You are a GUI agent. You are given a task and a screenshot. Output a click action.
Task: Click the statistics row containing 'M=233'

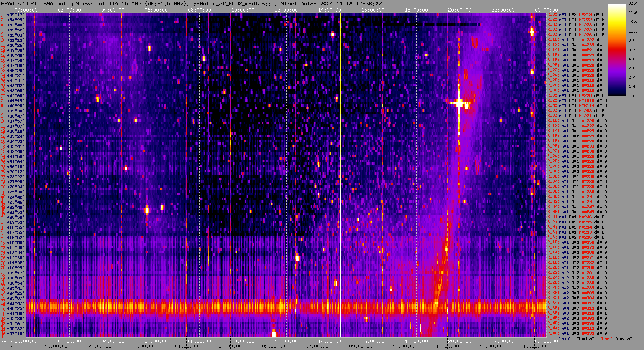coord(577,146)
